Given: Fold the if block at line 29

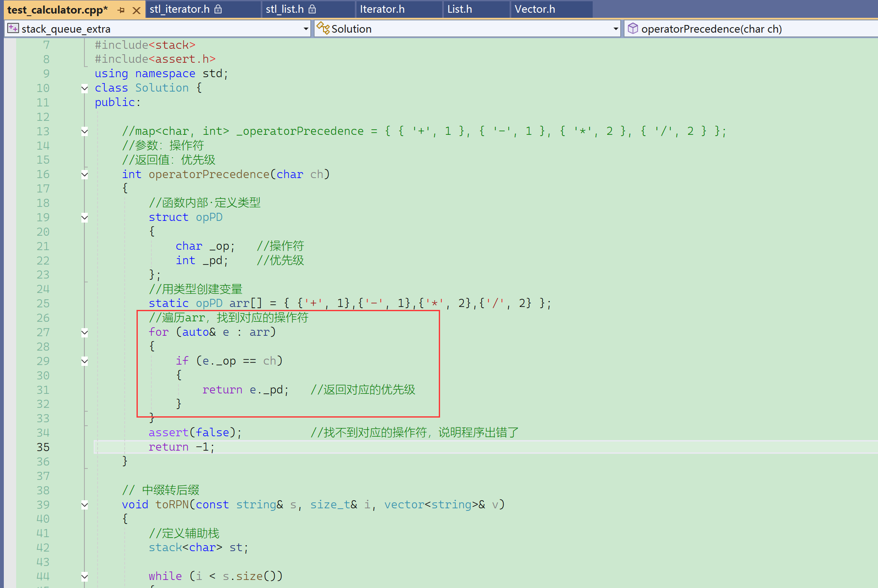Looking at the screenshot, I should click(84, 361).
